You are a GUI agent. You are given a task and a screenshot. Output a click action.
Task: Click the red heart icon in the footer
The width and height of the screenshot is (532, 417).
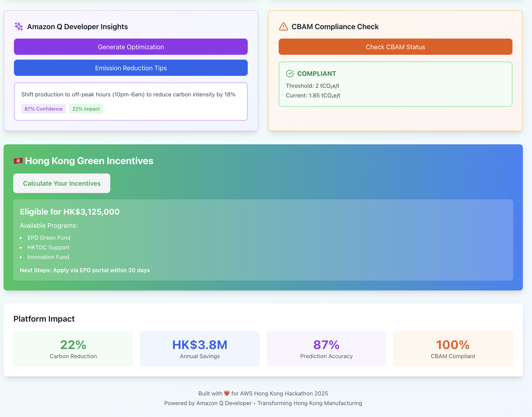(x=227, y=393)
